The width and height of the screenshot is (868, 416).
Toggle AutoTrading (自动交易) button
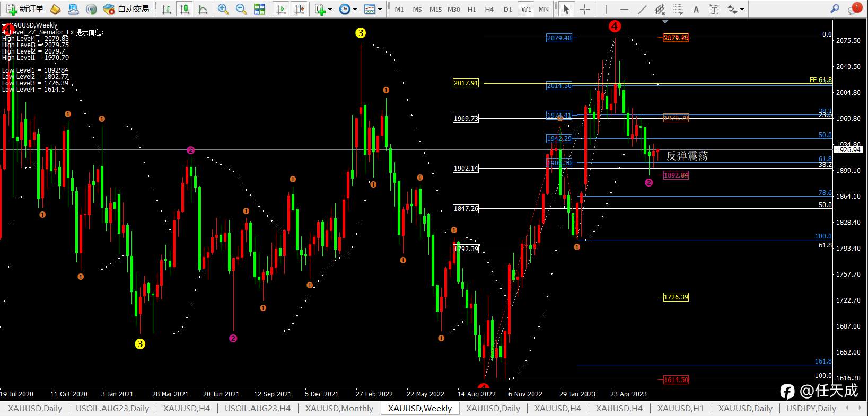click(126, 9)
